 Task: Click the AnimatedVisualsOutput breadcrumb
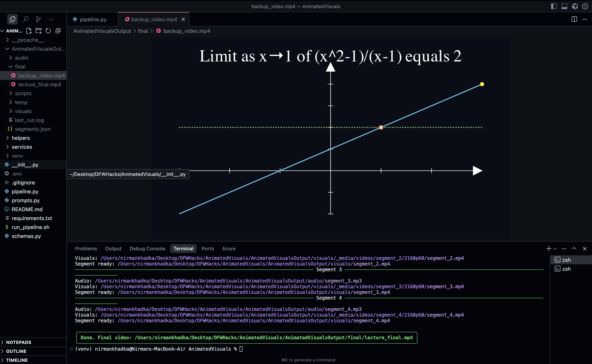[x=102, y=31]
